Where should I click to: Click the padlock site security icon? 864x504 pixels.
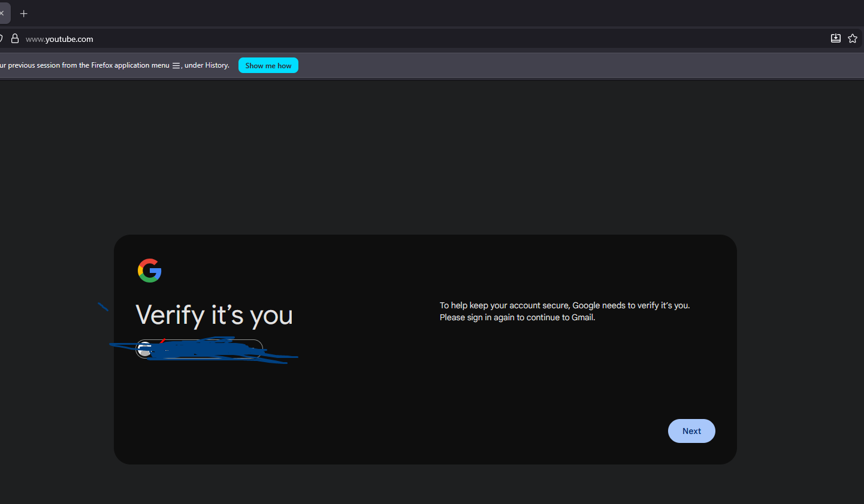[15, 39]
